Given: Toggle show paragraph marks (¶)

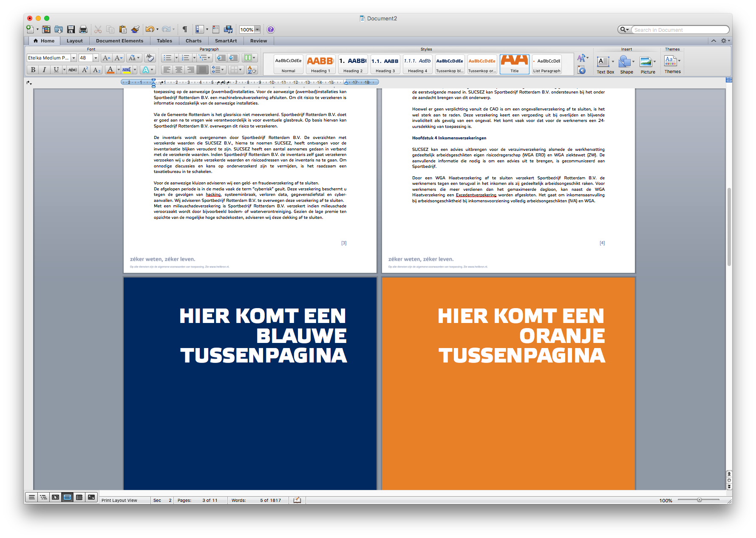Looking at the screenshot, I should (x=185, y=29).
